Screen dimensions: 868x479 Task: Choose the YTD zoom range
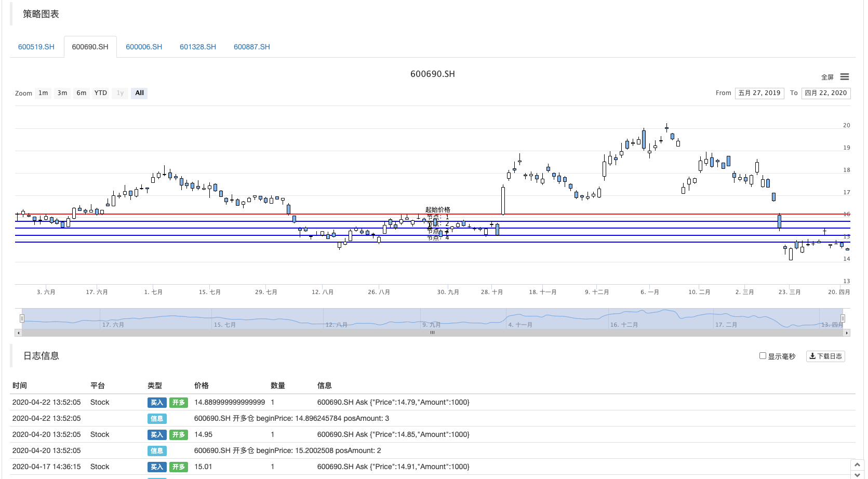point(101,93)
